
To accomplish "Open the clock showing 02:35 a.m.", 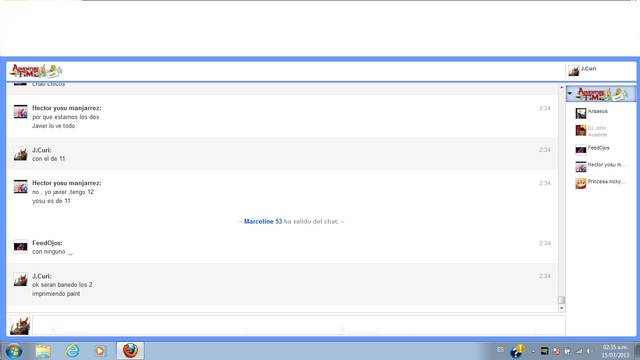I will point(615,351).
